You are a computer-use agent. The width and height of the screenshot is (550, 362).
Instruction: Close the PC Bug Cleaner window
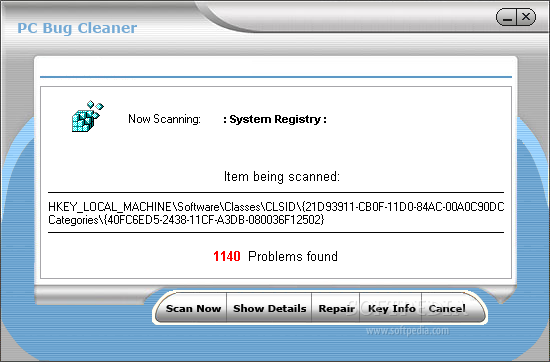[526, 17]
